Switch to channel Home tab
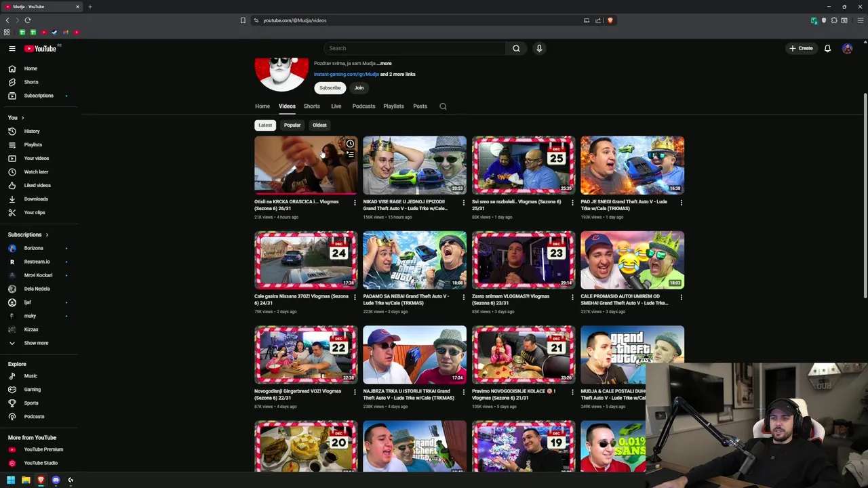The image size is (868, 488). [x=262, y=106]
